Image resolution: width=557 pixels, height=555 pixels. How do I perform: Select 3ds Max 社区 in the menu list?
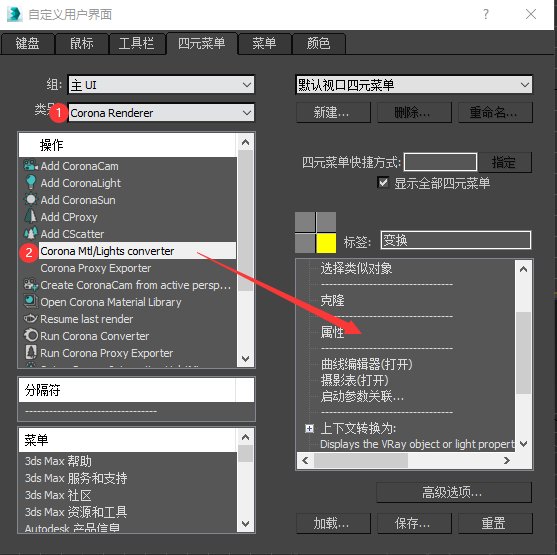coord(58,495)
